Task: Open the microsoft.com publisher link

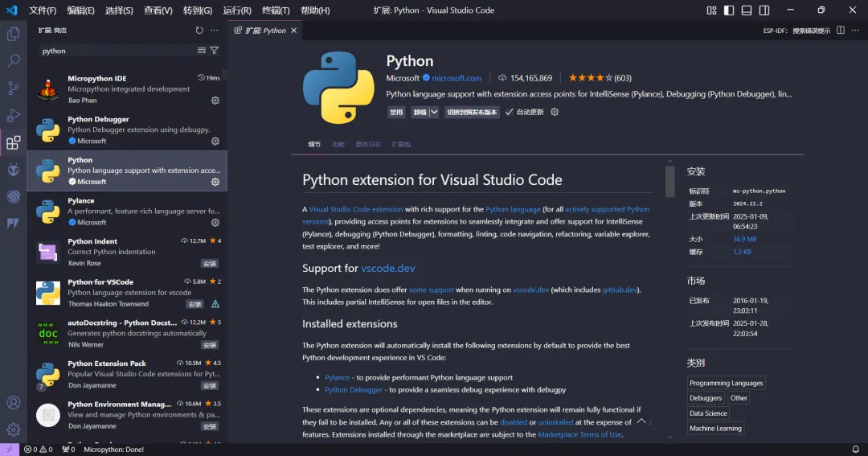Action: pos(457,78)
